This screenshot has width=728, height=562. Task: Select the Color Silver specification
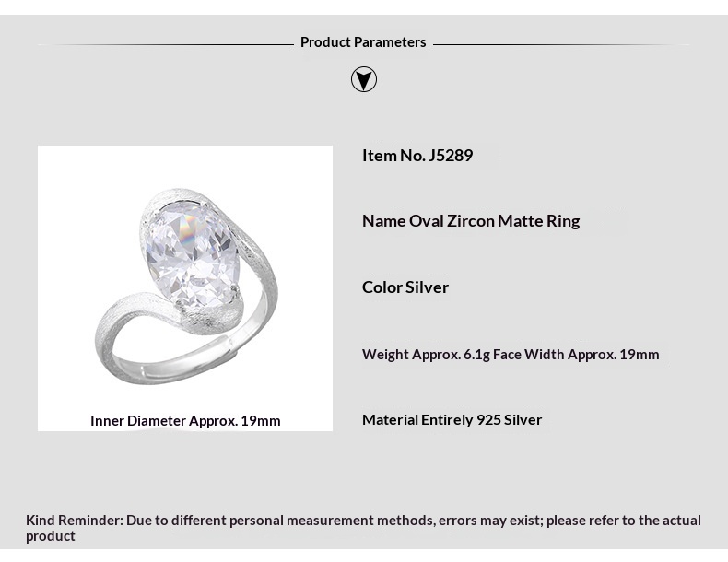tap(405, 287)
